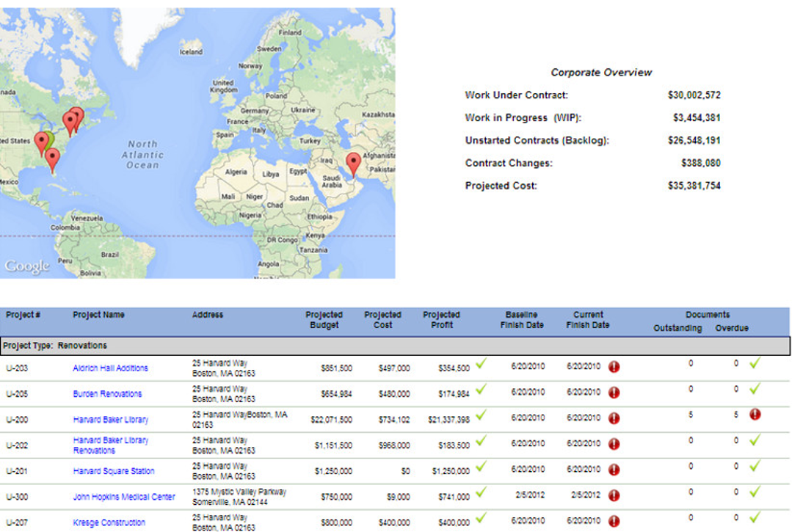Click Contract Changes value $388,080
792x532 pixels.
pos(700,163)
